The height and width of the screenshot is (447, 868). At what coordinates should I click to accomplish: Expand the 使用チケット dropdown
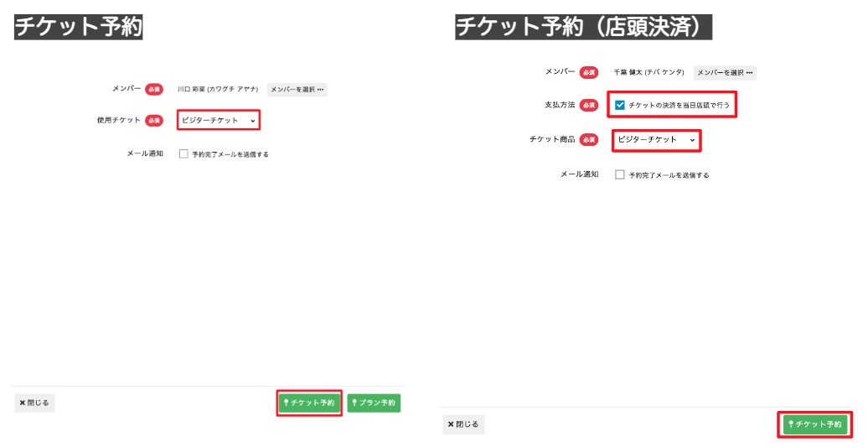218,120
